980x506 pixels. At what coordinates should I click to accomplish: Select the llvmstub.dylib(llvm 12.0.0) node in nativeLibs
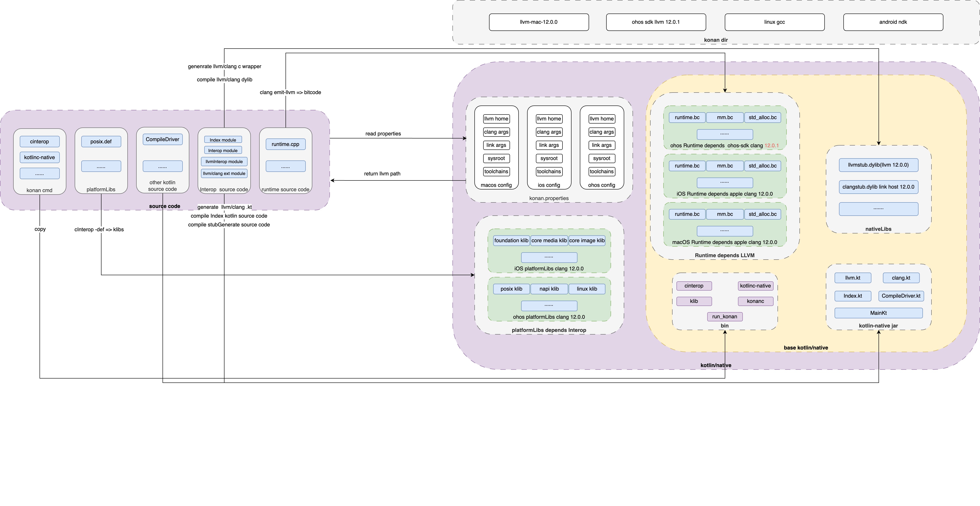click(x=879, y=165)
